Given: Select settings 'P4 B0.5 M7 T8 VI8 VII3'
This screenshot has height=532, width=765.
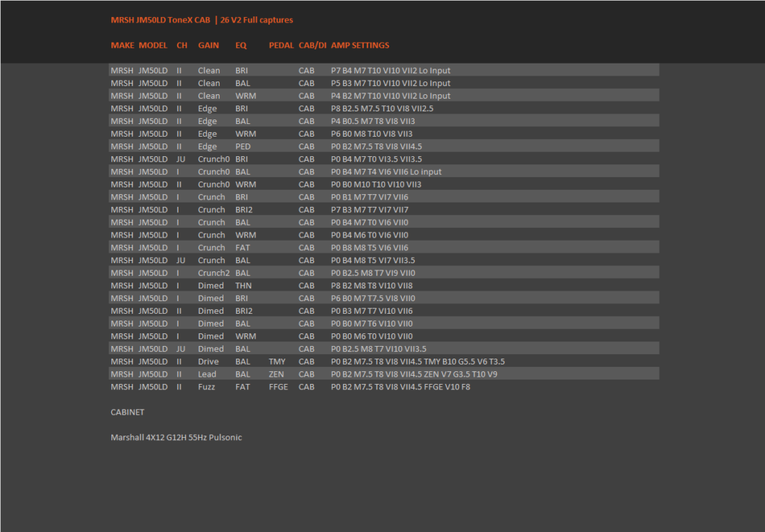Looking at the screenshot, I should 373,122.
